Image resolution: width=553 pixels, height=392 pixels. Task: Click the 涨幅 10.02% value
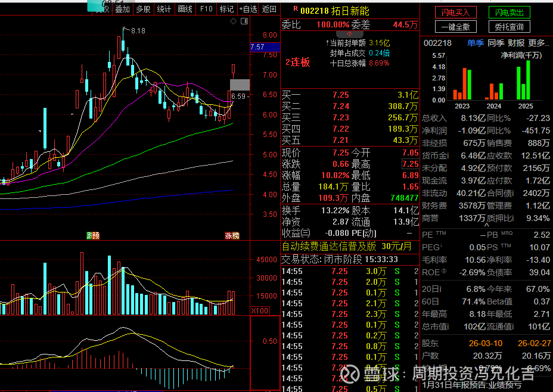tap(335, 175)
